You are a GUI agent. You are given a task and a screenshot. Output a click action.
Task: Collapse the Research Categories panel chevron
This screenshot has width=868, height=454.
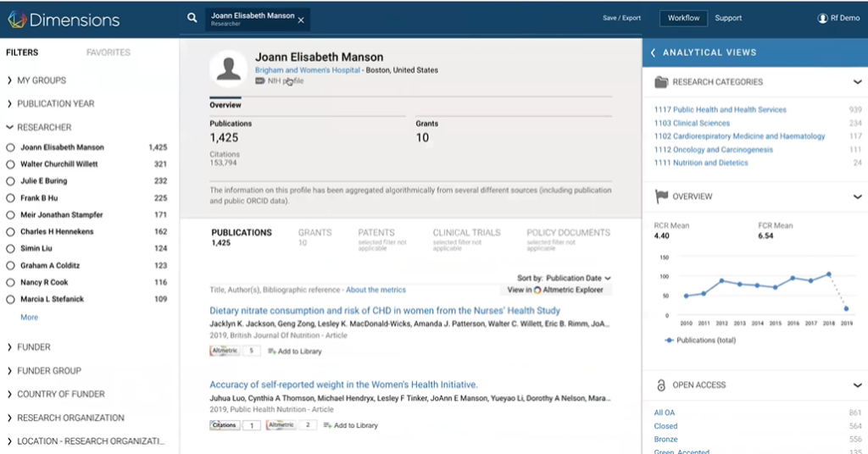click(x=857, y=82)
